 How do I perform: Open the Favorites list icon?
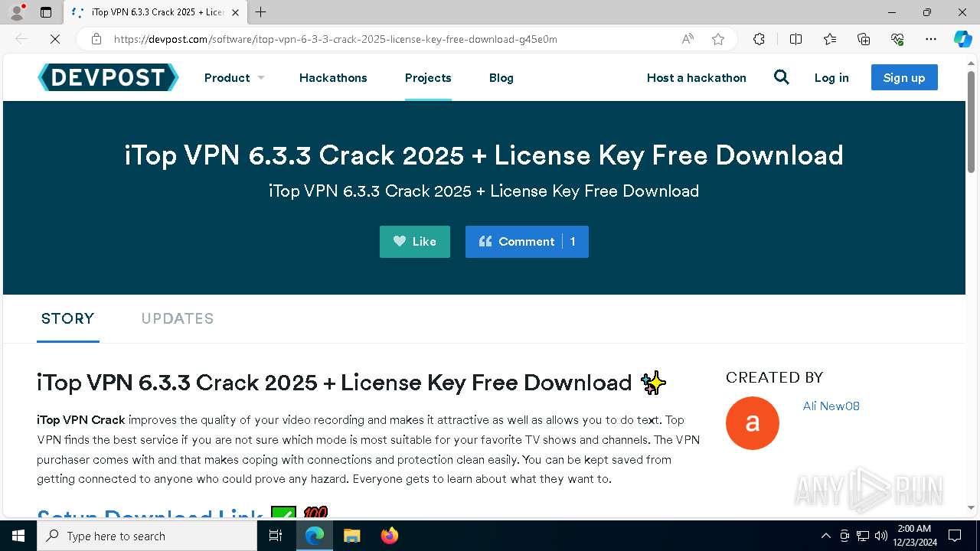point(830,39)
